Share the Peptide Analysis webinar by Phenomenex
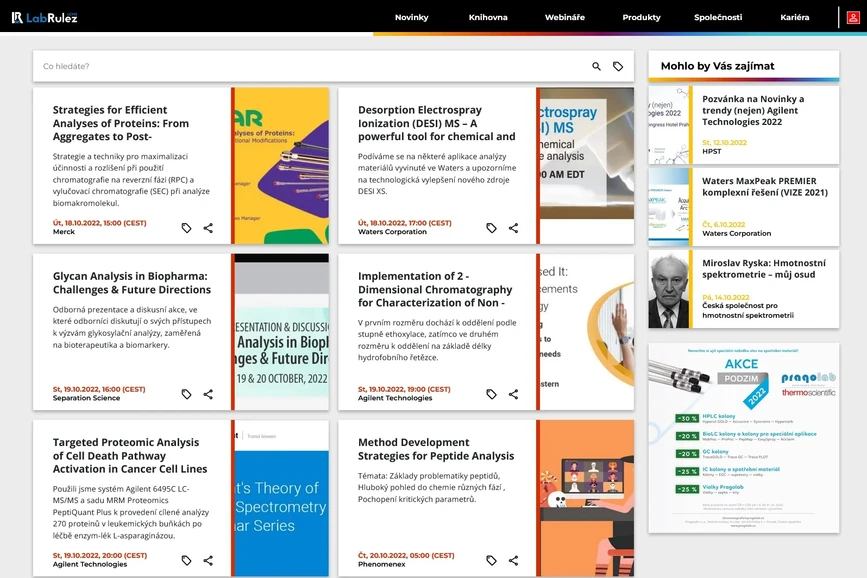The height and width of the screenshot is (578, 867). pos(513,560)
